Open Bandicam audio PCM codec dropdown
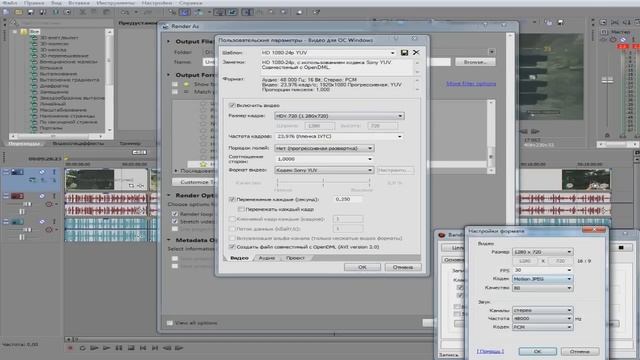This screenshot has width=640, height=360. [542, 327]
